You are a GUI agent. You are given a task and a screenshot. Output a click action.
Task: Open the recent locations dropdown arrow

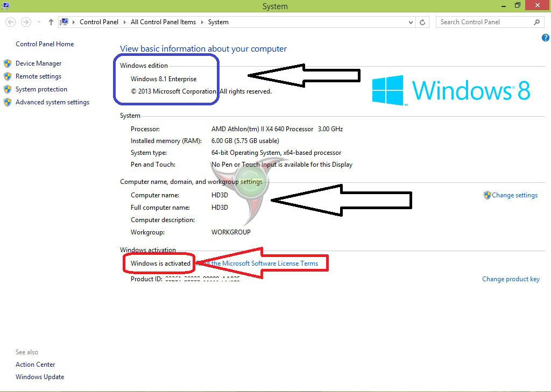[x=39, y=22]
